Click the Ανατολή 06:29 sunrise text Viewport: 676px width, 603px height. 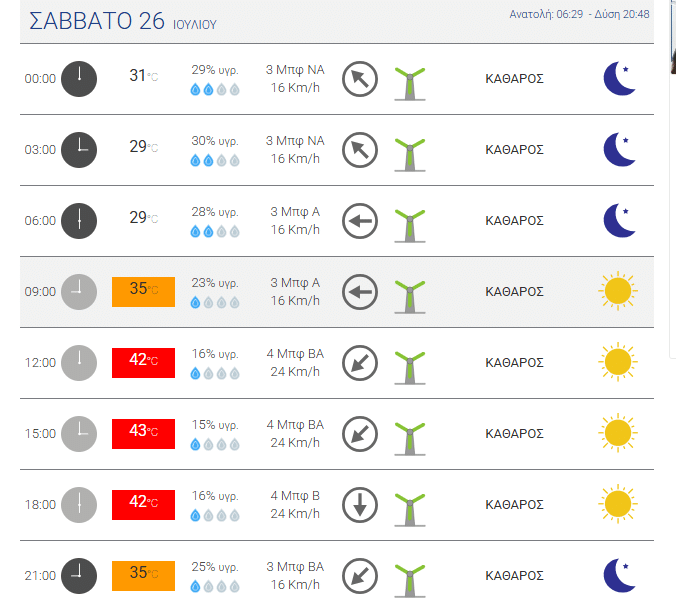click(546, 14)
